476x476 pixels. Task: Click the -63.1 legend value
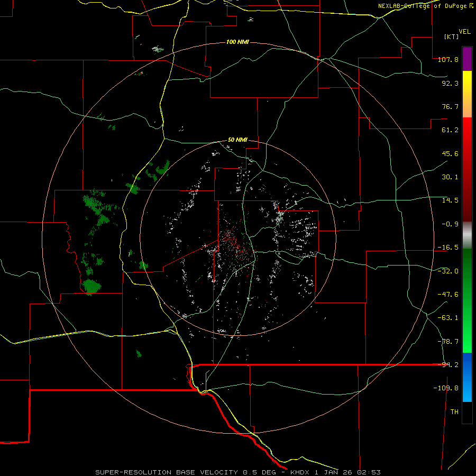click(x=448, y=318)
